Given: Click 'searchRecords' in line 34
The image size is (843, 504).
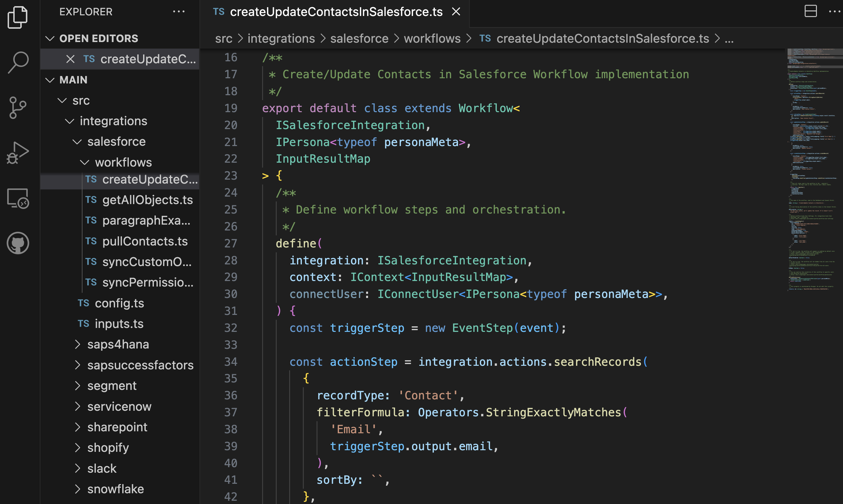Looking at the screenshot, I should click(x=598, y=362).
